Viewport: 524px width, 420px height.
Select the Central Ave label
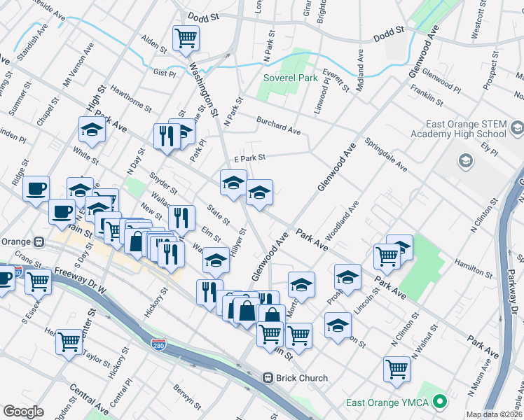click(x=89, y=399)
